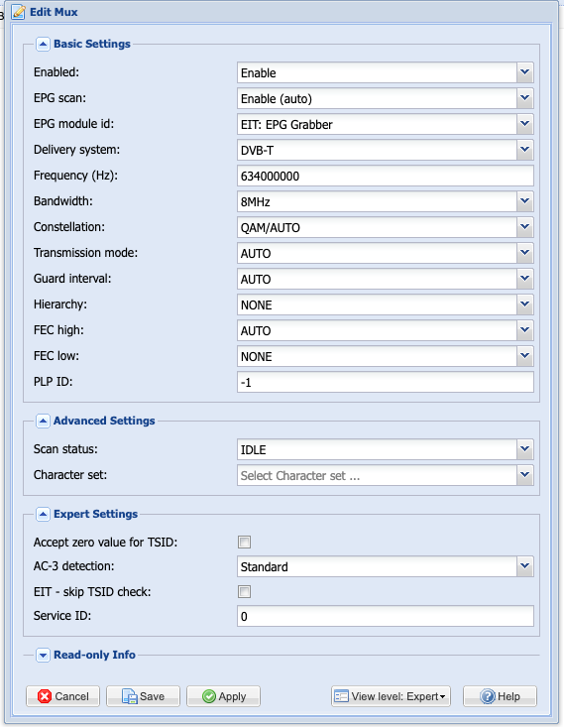Screen dimensions: 564x728
Task: Open the Character set combo box
Action: tap(386, 475)
